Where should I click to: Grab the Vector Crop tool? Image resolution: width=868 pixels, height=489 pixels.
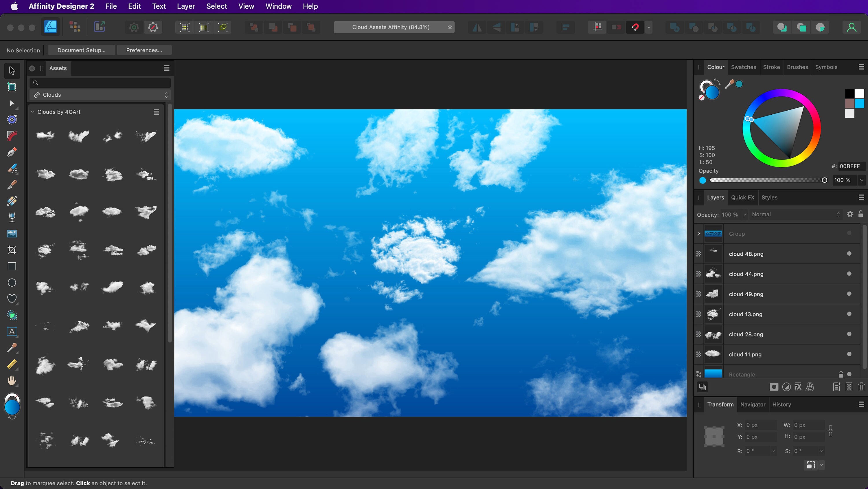tap(12, 250)
